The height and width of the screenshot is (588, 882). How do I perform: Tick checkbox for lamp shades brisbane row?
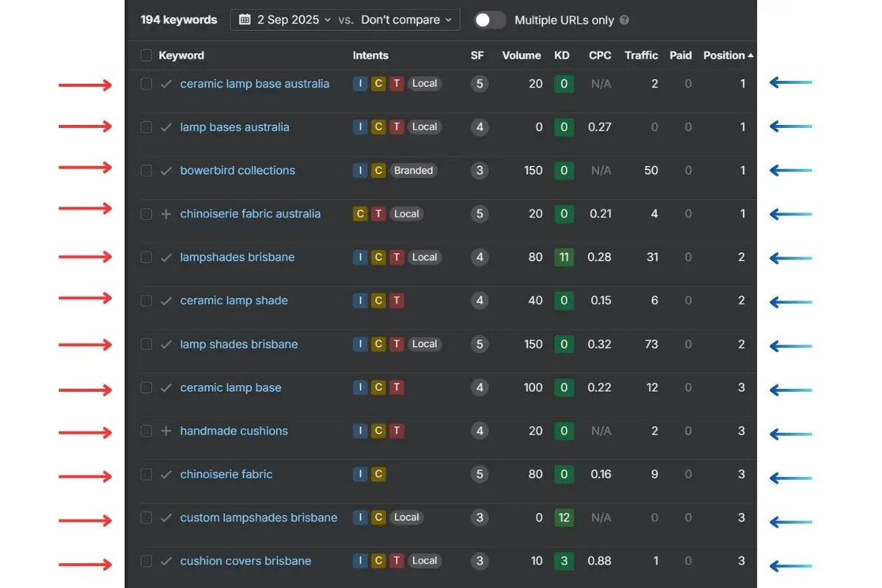(146, 344)
